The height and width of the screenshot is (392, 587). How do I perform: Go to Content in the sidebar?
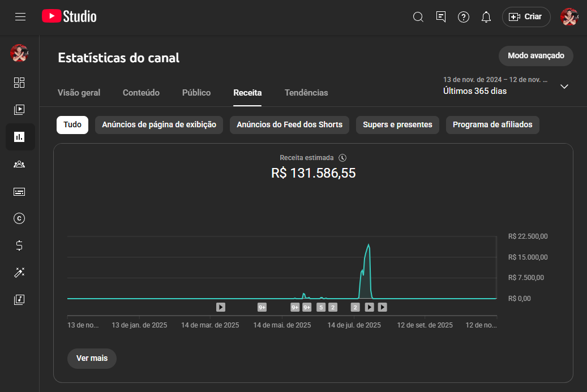(19, 110)
